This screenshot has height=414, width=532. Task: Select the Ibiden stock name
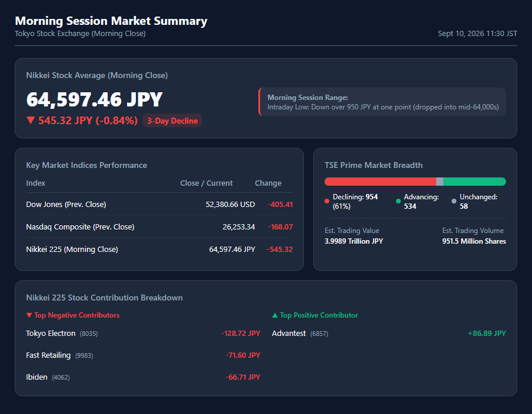(x=37, y=377)
